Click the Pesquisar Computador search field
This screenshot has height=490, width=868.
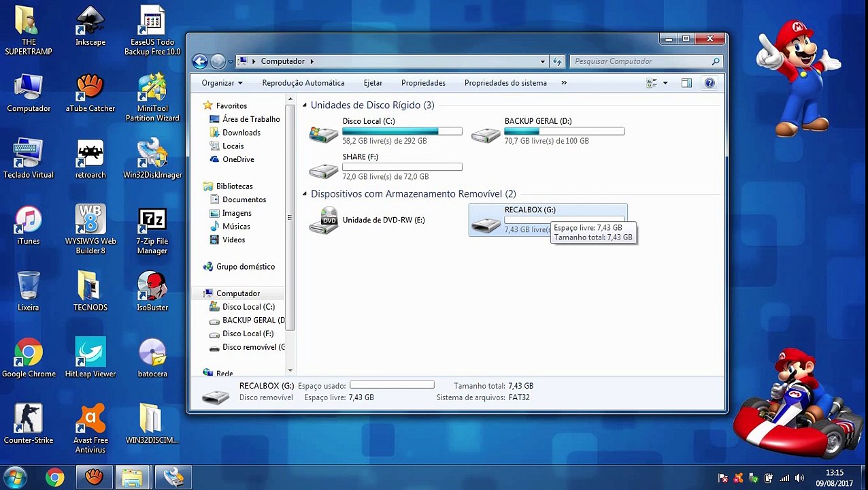645,61
